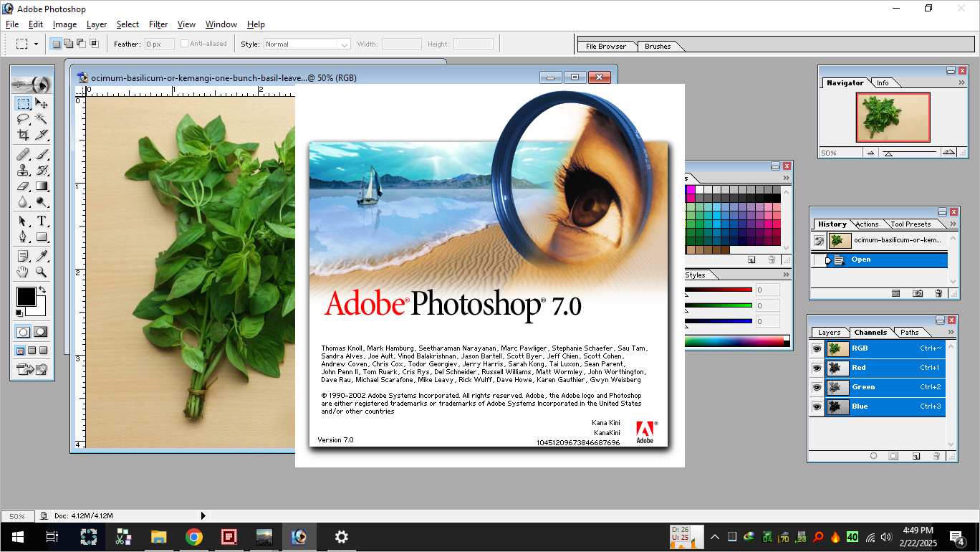Toggle the Anti-aliased checkbox
The image size is (980, 552).
coord(184,44)
